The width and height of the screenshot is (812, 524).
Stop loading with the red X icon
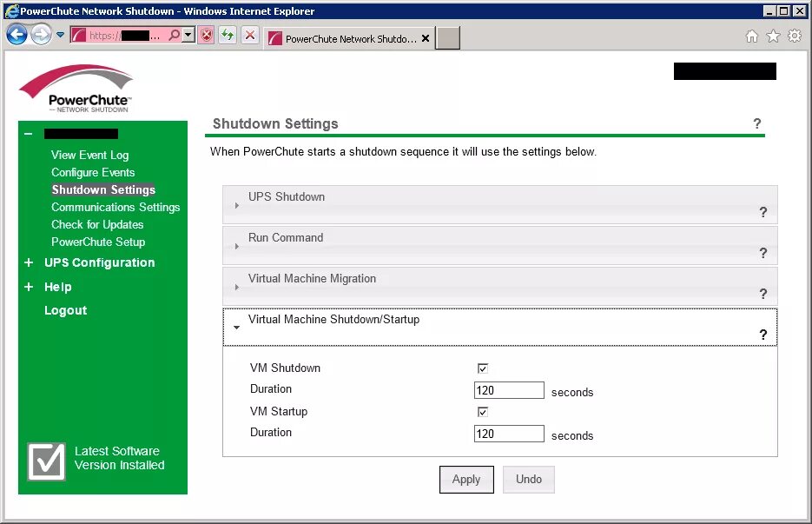(x=250, y=36)
